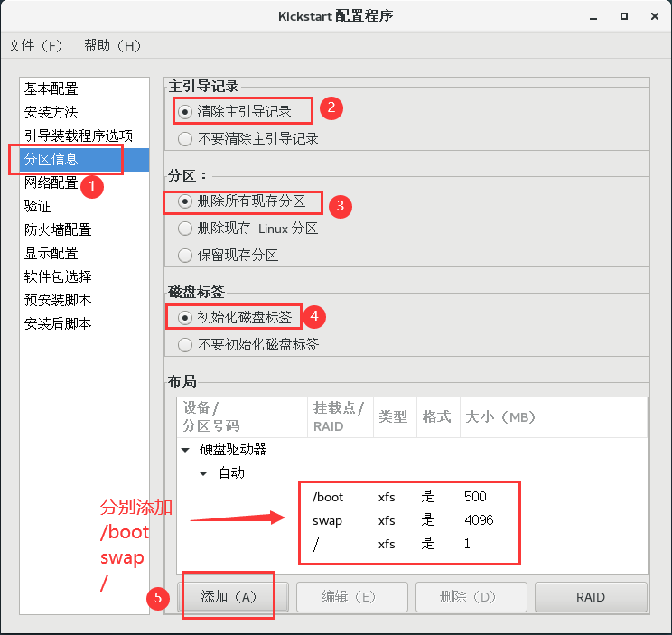Collapse the 自动 tree node
Screen dimensions: 672x635
coord(203,473)
